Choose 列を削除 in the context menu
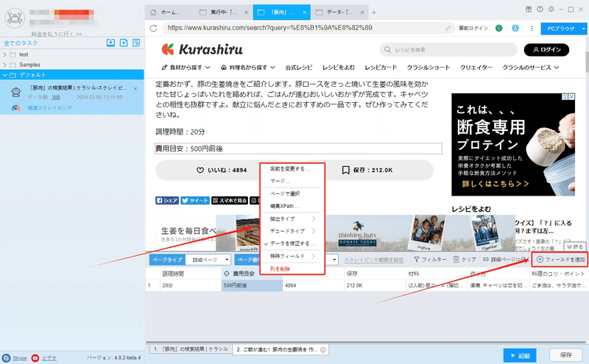 [280, 269]
